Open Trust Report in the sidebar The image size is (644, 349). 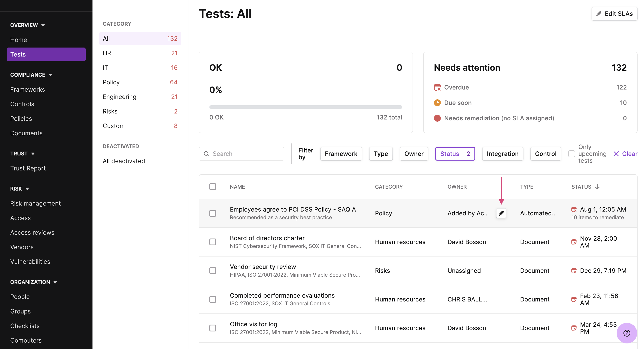tap(28, 168)
